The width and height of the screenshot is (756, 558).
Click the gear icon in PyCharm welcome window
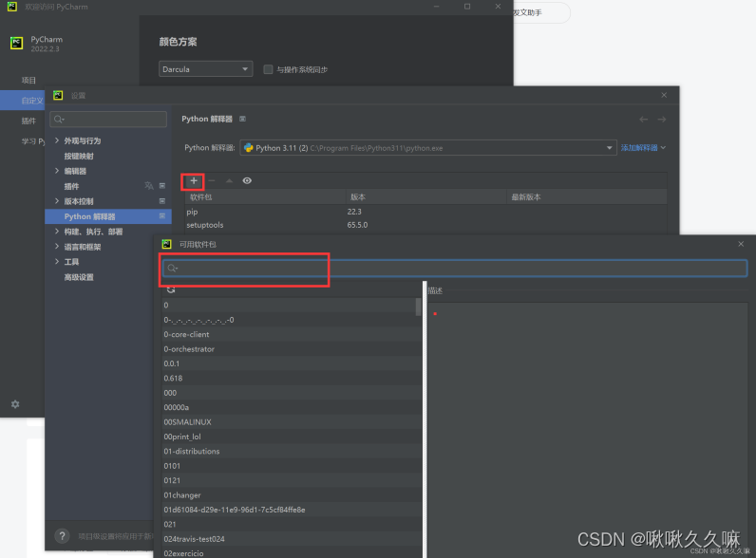tap(15, 404)
